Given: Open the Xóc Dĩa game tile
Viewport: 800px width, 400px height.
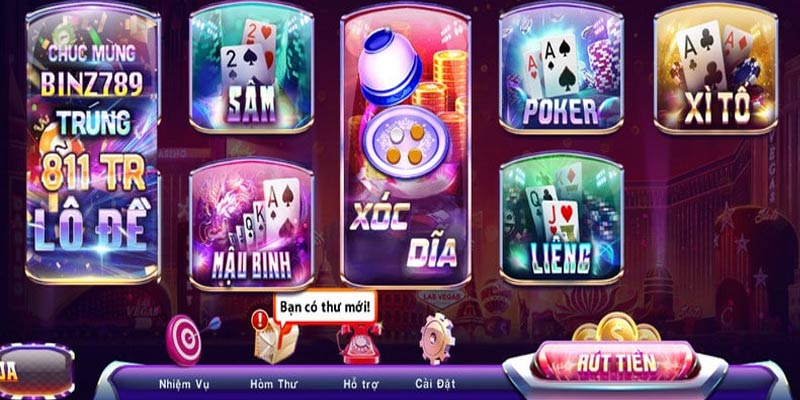Looking at the screenshot, I should click(406, 146).
